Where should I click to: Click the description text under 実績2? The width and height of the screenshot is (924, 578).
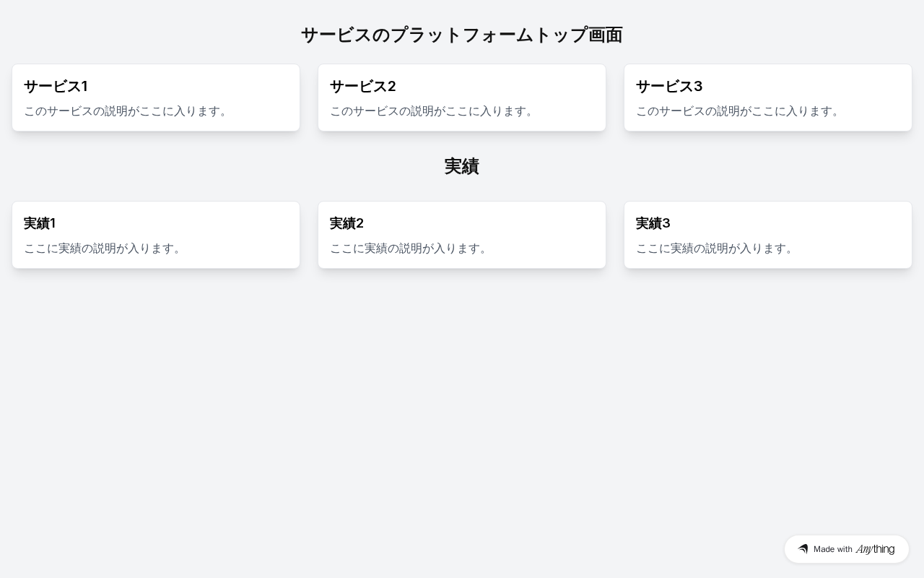[x=411, y=249]
